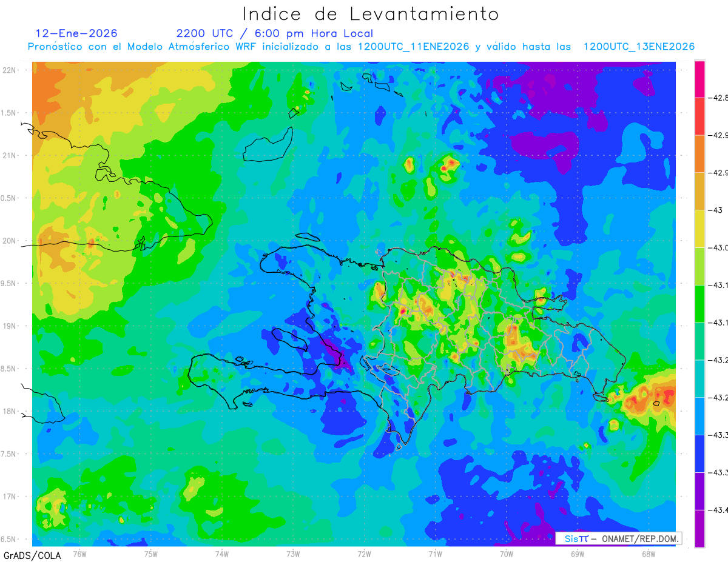Select the yellow swatch in the color bar
The height and width of the screenshot is (562, 728).
point(699,229)
